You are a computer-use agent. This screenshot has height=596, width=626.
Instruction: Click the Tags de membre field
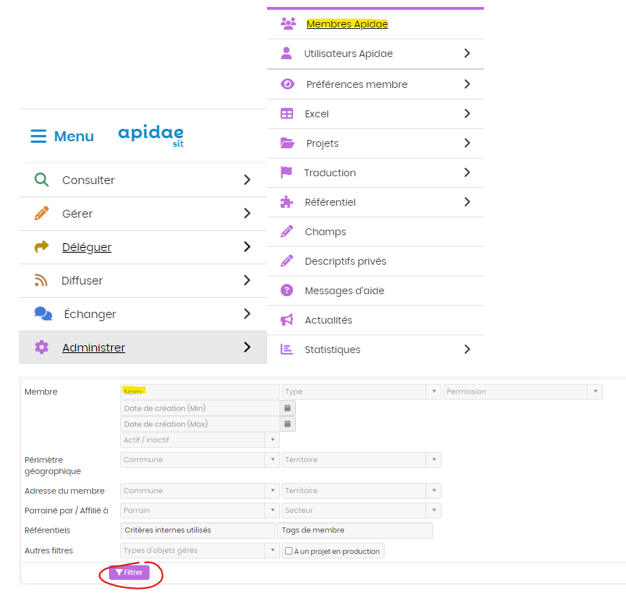355,530
